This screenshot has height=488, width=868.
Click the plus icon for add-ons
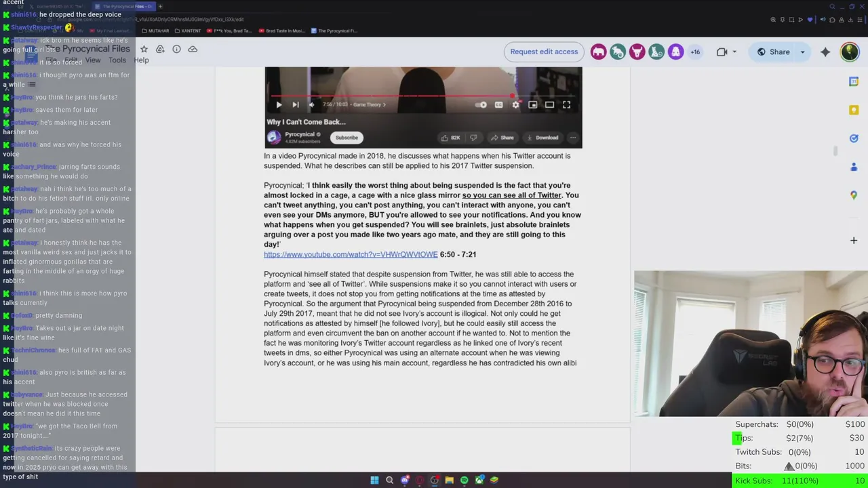pyautogui.click(x=854, y=240)
